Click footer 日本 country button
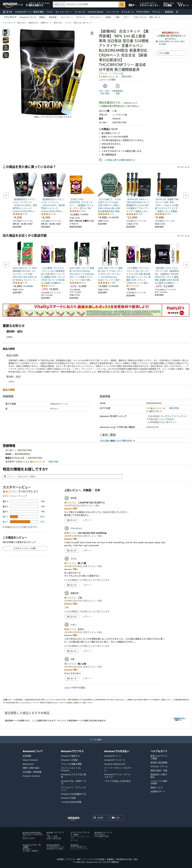 (x=117, y=818)
